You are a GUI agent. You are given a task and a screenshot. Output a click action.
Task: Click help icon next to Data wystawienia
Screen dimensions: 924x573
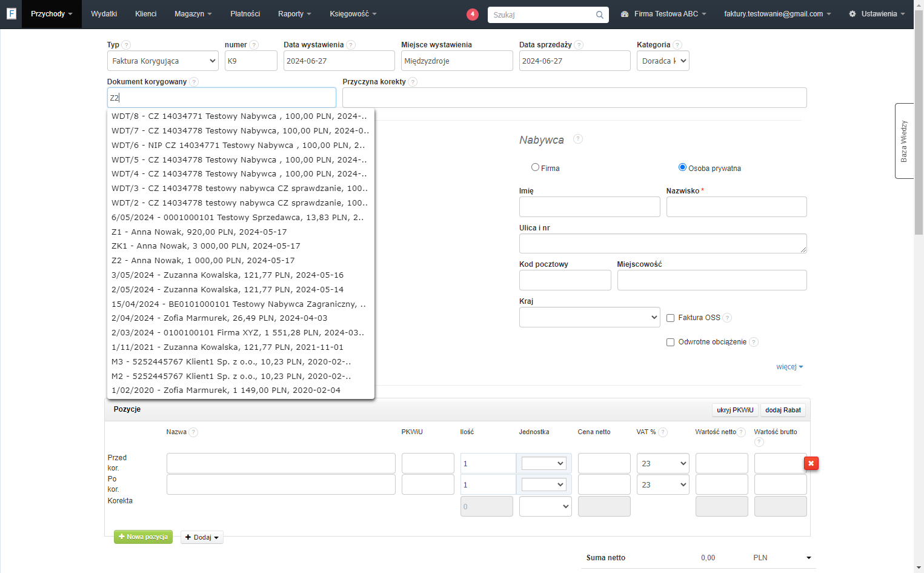click(351, 45)
